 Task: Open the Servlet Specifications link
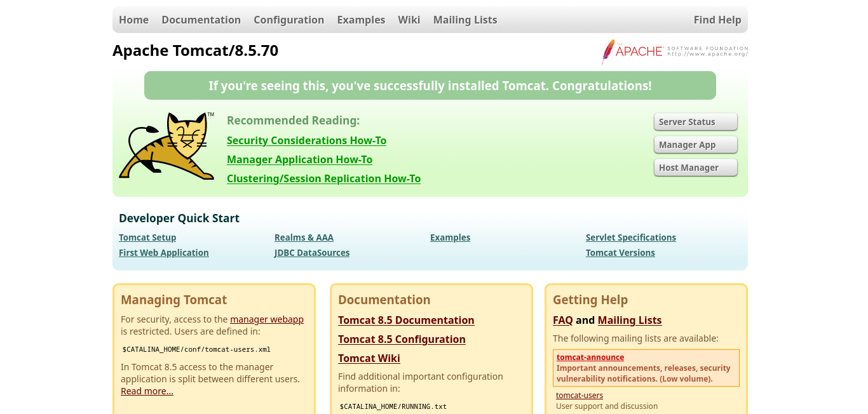631,237
